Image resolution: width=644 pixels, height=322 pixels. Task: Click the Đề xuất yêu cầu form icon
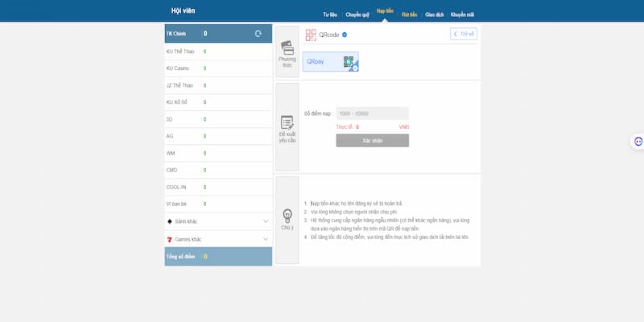click(287, 123)
